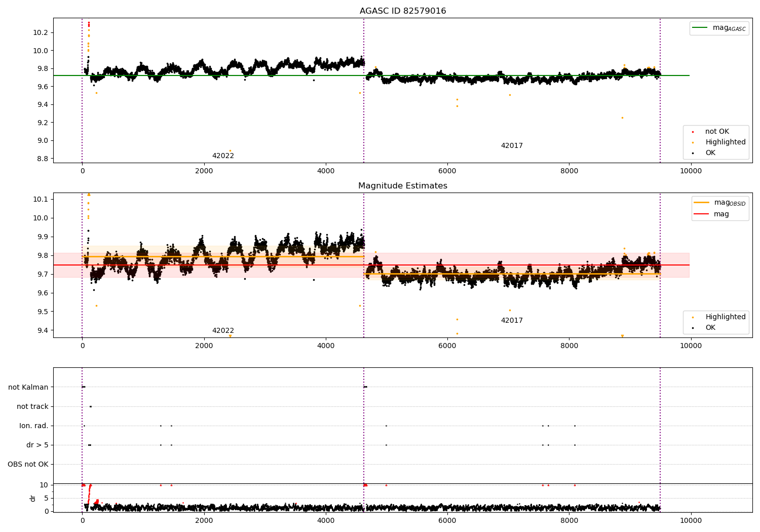Screen dimensions: 760x532
Task: Click x-tick 2000 beneath the top plot
Action: [204, 171]
